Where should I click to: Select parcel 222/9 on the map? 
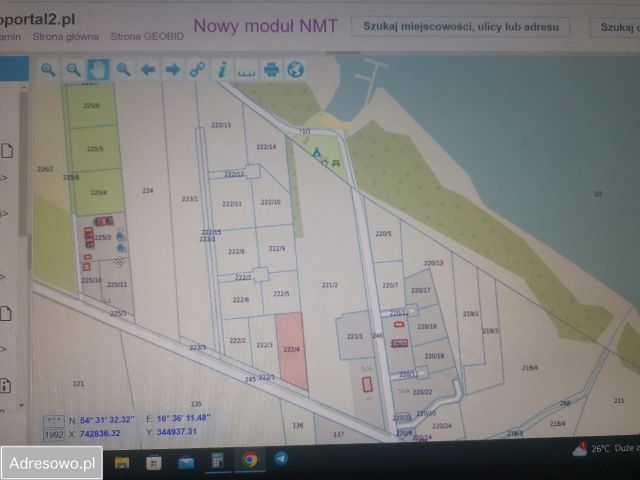point(277,248)
